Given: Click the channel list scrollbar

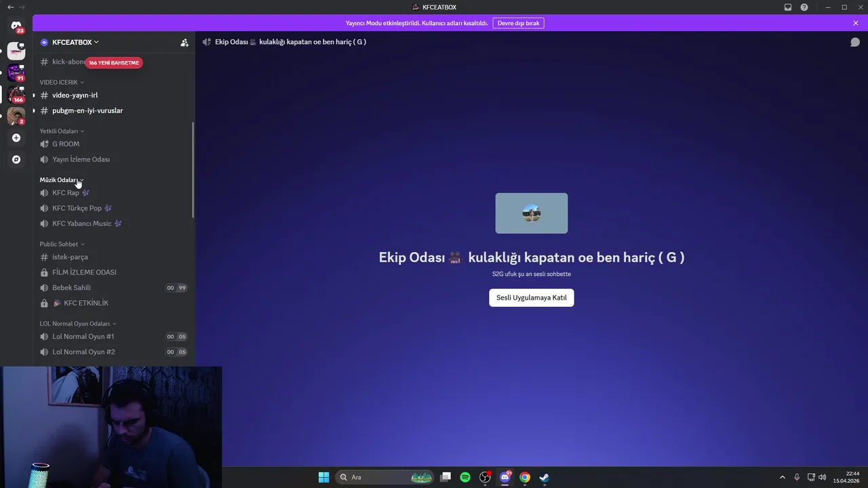Looking at the screenshot, I should tap(193, 169).
